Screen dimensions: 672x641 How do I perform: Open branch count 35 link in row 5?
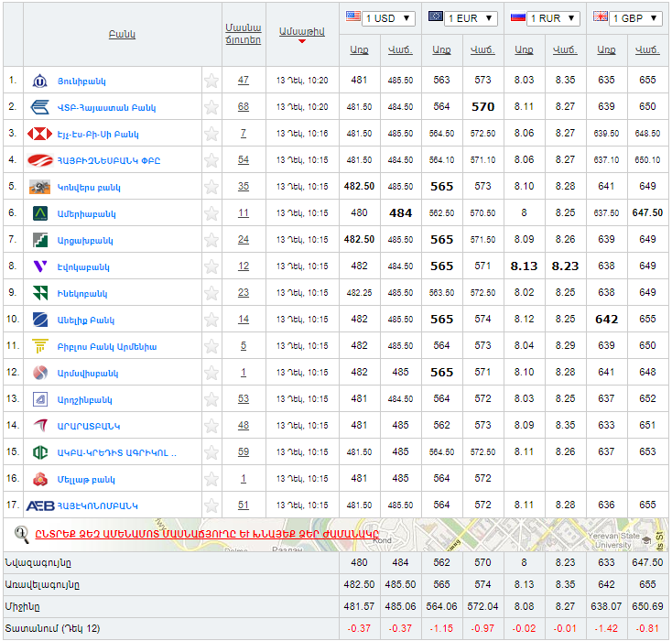(x=244, y=187)
